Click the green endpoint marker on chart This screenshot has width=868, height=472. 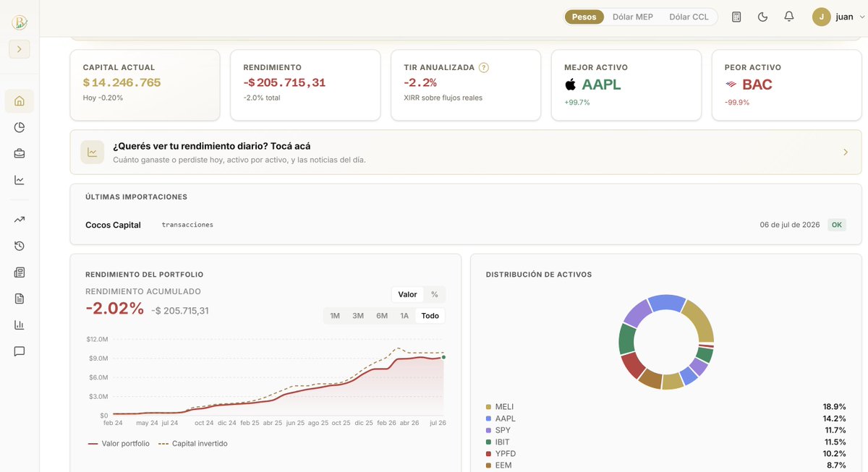(x=443, y=357)
